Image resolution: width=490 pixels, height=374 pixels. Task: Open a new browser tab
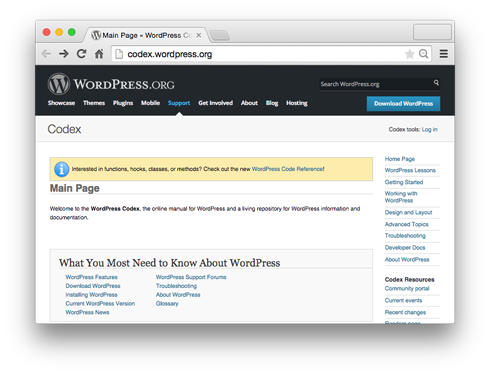[220, 35]
